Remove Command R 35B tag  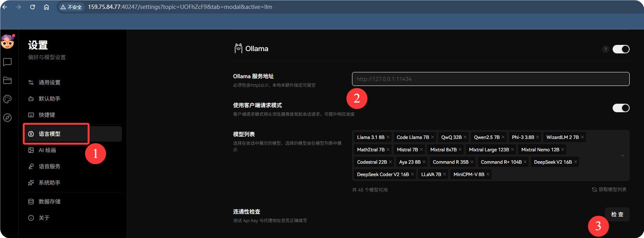click(472, 162)
